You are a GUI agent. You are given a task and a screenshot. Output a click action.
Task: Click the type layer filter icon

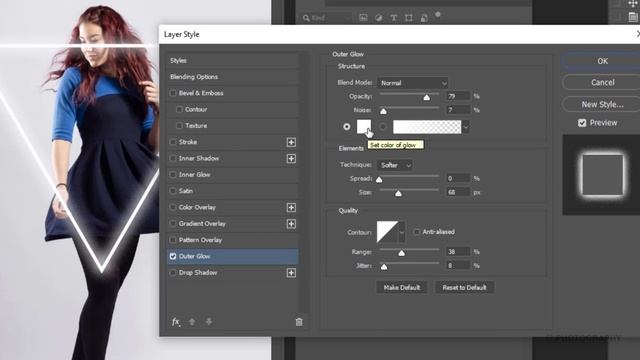coord(393,18)
